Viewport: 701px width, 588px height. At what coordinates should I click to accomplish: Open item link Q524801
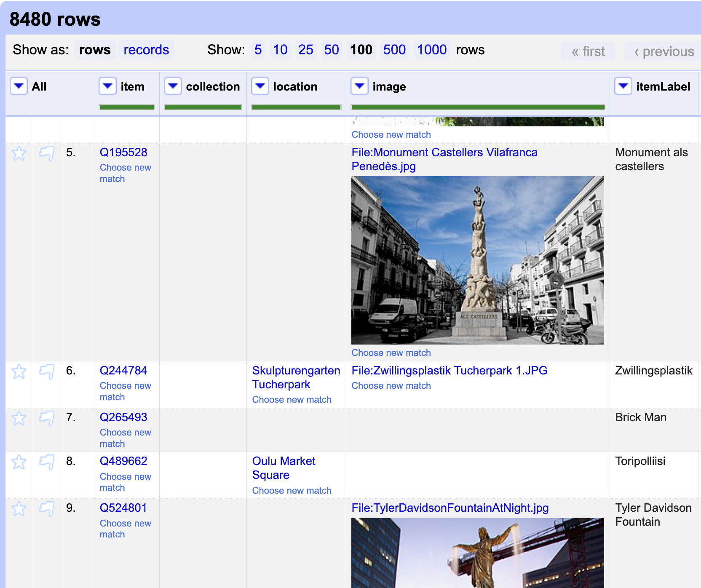123,508
